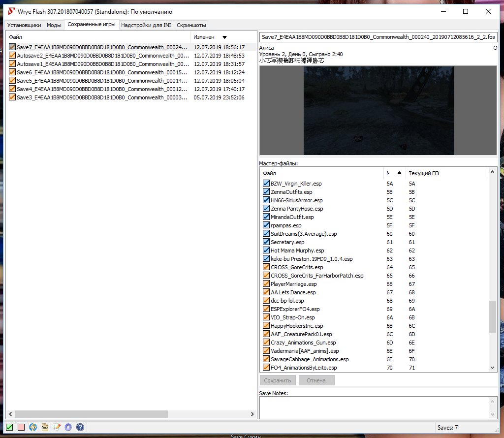Screen dimensions: 504x438
Task: Open the notepad checklist icon
Action: pos(57,427)
